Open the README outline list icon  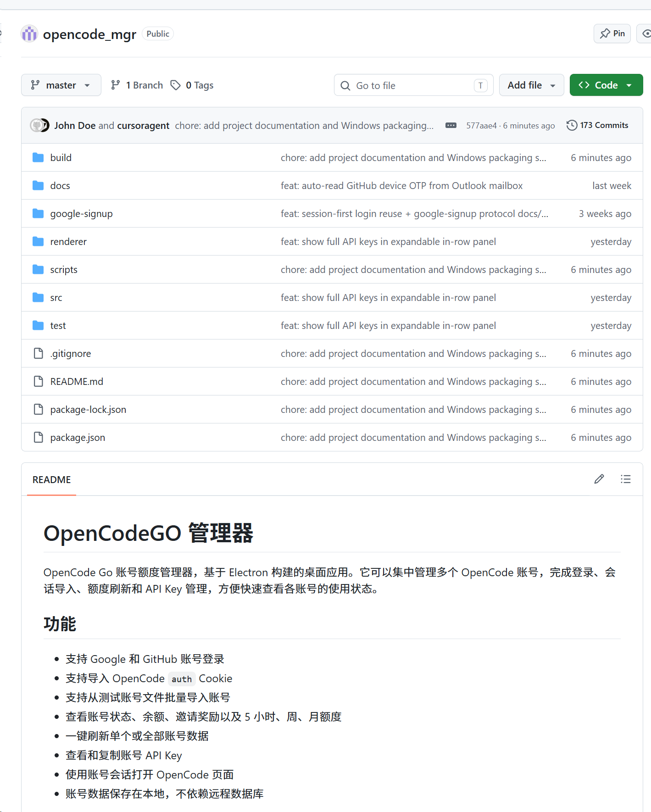tap(626, 479)
